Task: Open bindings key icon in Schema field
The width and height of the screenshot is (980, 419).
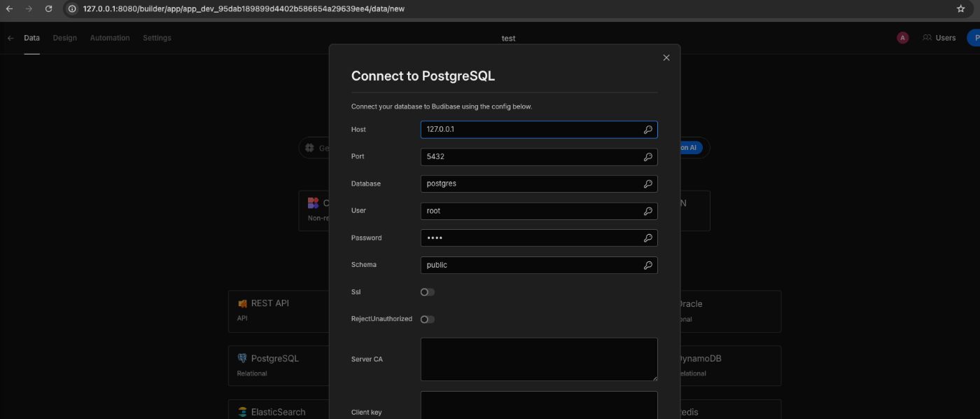Action: (648, 265)
